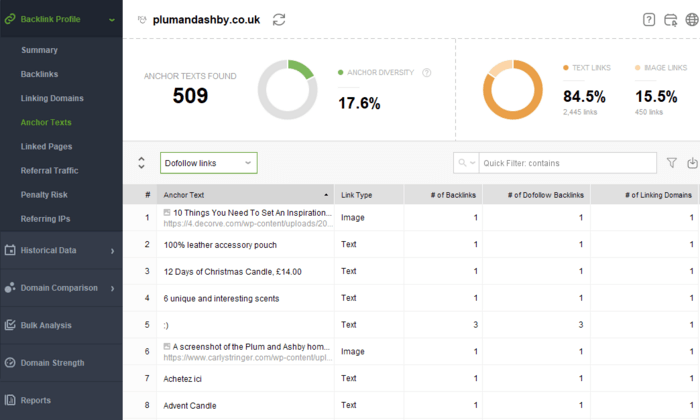Click the search magnifier in Quick Filter

(x=462, y=163)
